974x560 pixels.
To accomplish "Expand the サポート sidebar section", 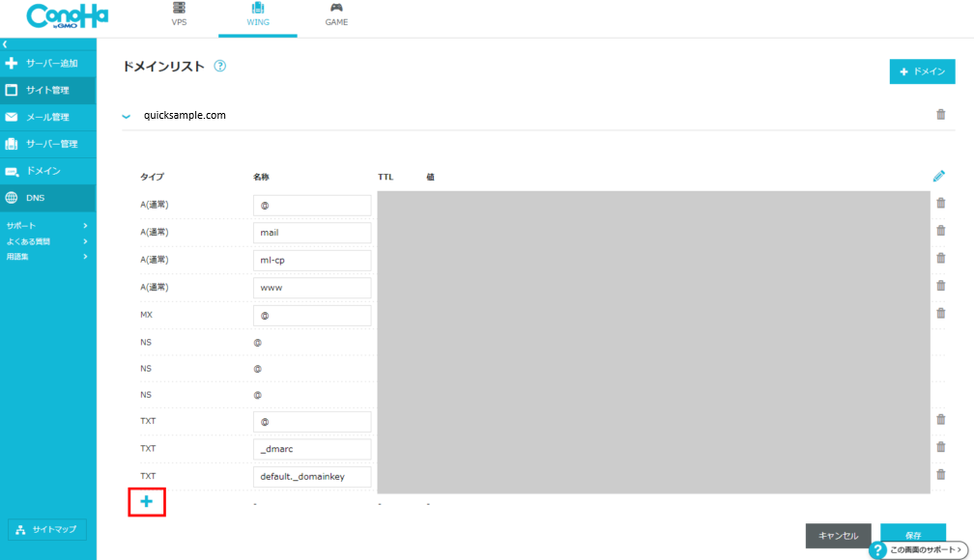I will coord(48,226).
